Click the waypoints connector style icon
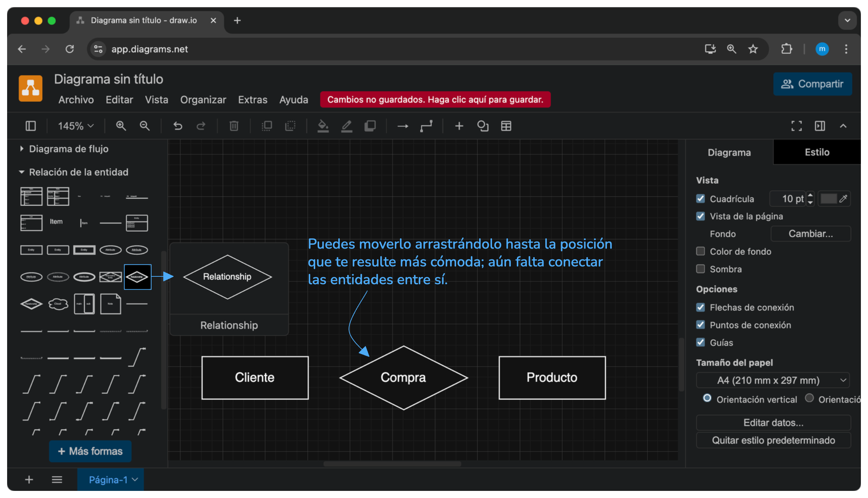This screenshot has width=868, height=498. pyautogui.click(x=426, y=126)
